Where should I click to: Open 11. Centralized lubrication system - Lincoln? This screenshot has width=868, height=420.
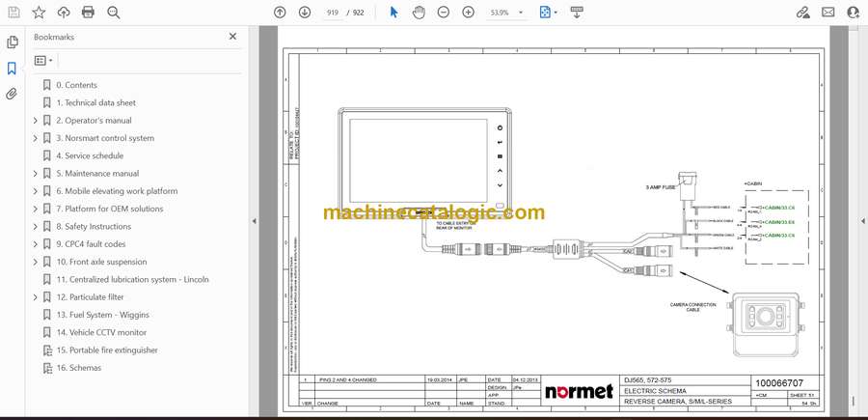[x=132, y=280]
